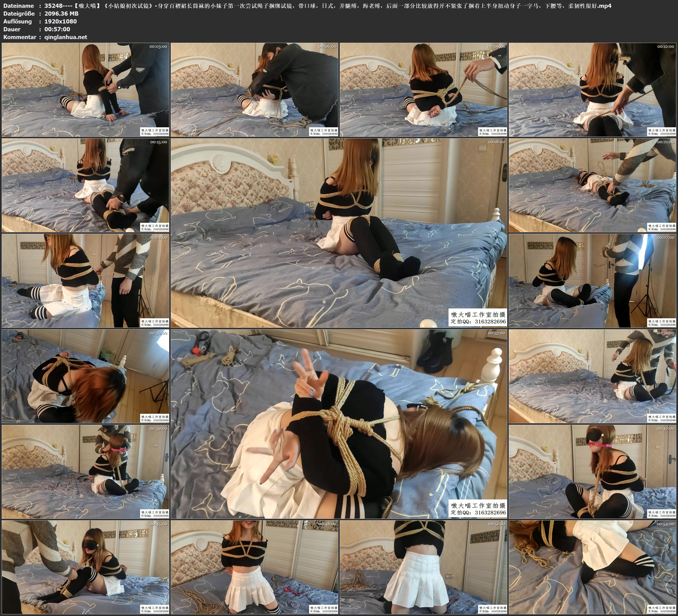This screenshot has width=678, height=616.
Task: Click the 00:30:00 preview thumbnail
Action: [85, 376]
